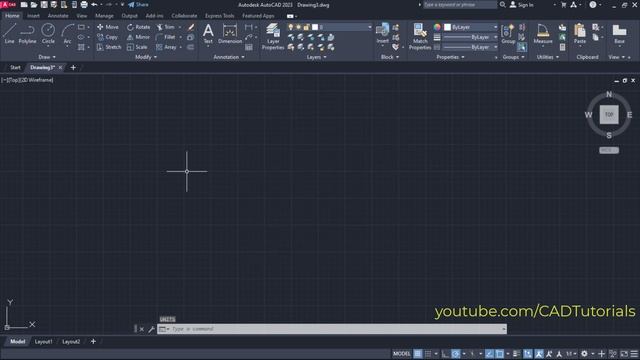640x360 pixels.
Task: Expand the Utilities panel
Action: (x=547, y=57)
